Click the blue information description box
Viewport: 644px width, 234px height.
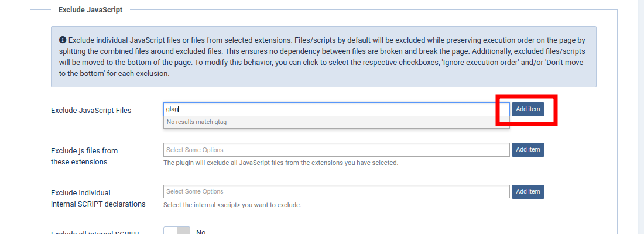pyautogui.click(x=324, y=57)
